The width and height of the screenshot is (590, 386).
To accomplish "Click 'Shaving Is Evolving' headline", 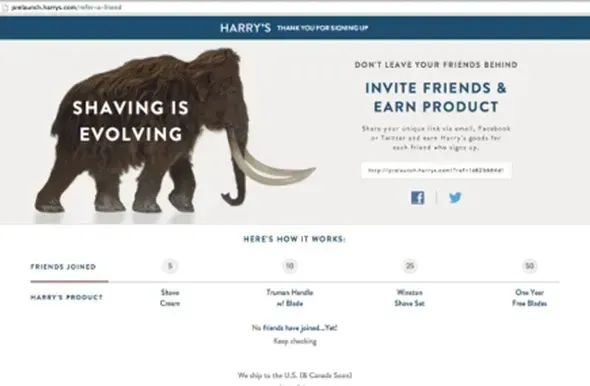I will [131, 121].
